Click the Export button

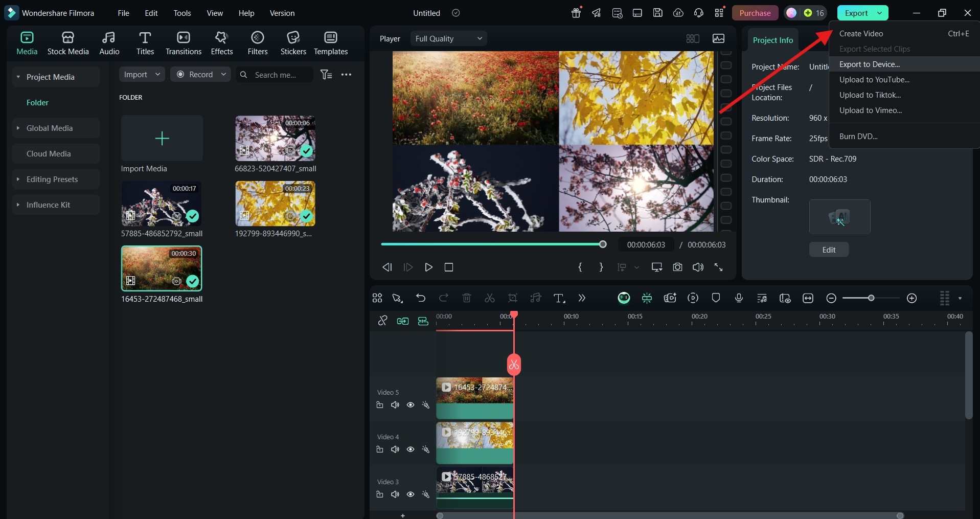(856, 13)
